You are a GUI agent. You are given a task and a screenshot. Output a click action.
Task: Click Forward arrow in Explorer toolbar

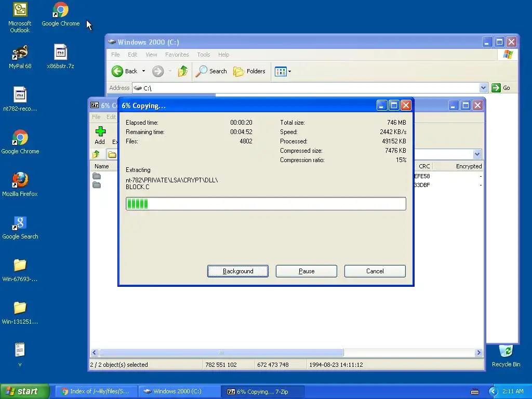158,71
